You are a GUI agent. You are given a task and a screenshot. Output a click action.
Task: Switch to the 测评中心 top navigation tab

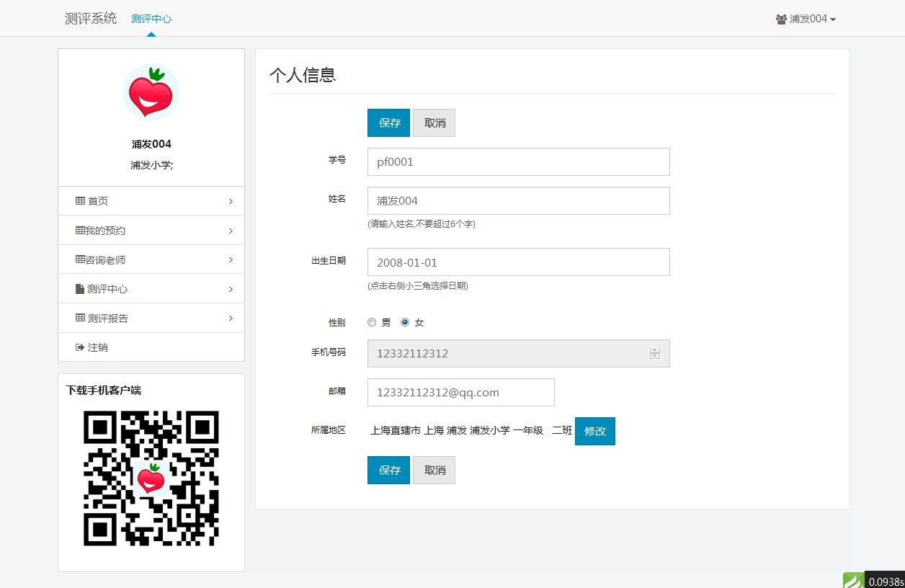(151, 19)
